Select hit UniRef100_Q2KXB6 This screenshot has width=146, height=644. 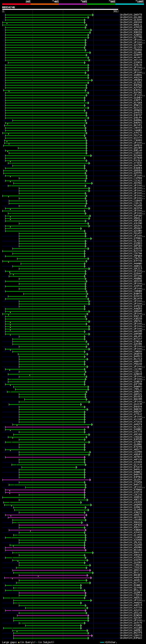(131, 344)
